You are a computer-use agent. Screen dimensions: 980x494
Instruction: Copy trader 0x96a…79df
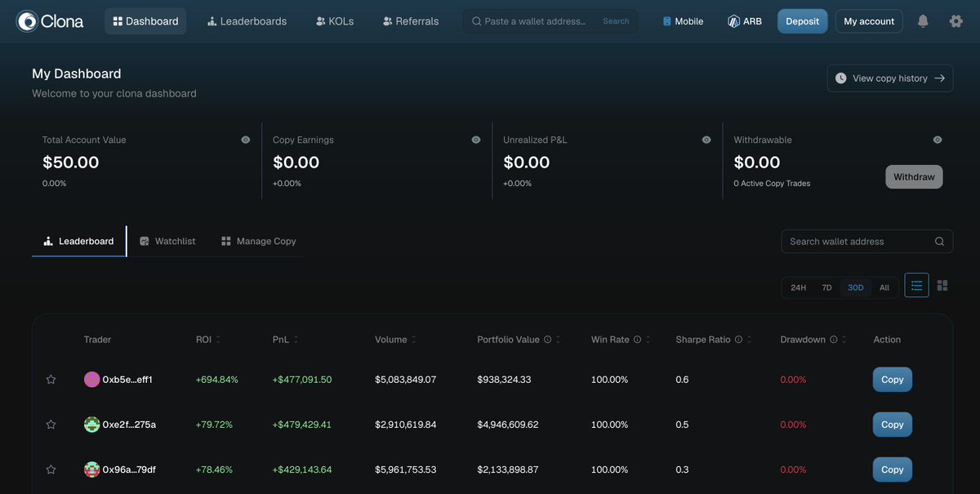coord(893,470)
